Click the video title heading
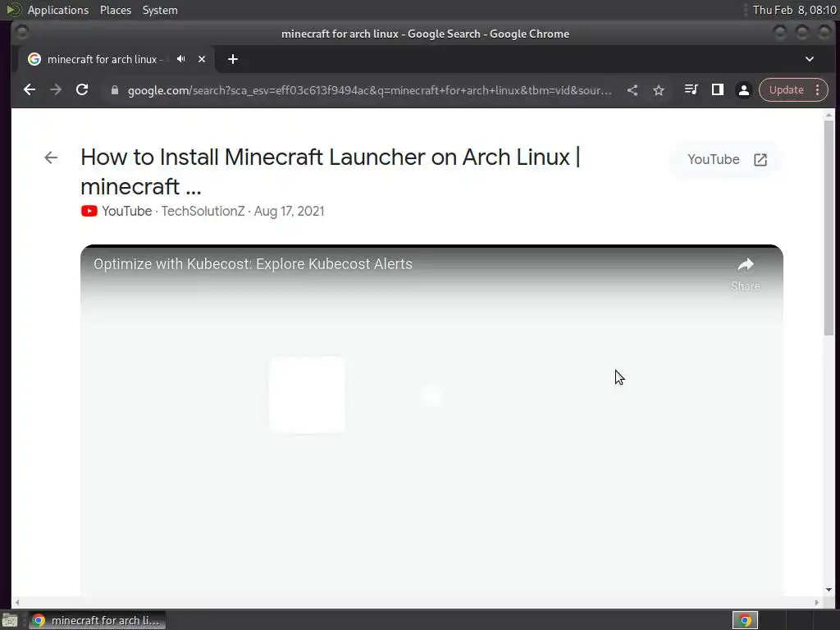The image size is (840, 630). 330,171
